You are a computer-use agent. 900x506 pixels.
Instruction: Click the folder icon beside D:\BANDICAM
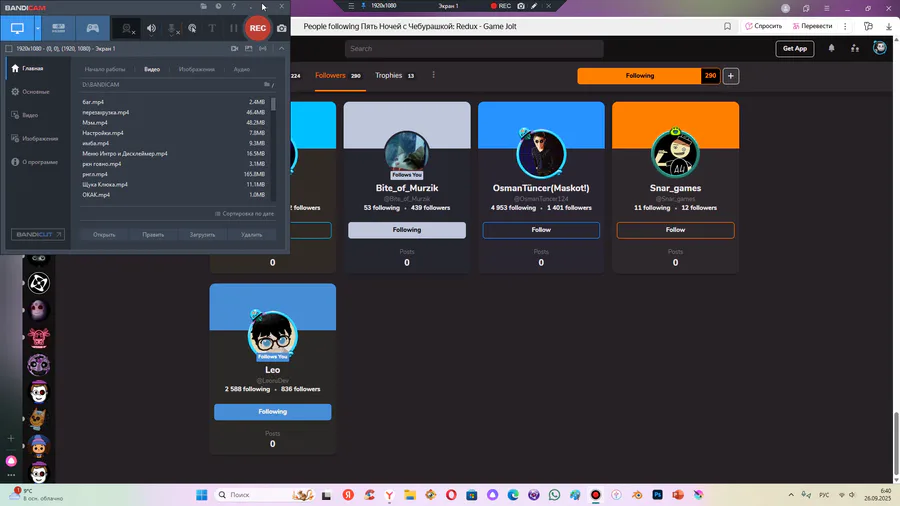267,84
